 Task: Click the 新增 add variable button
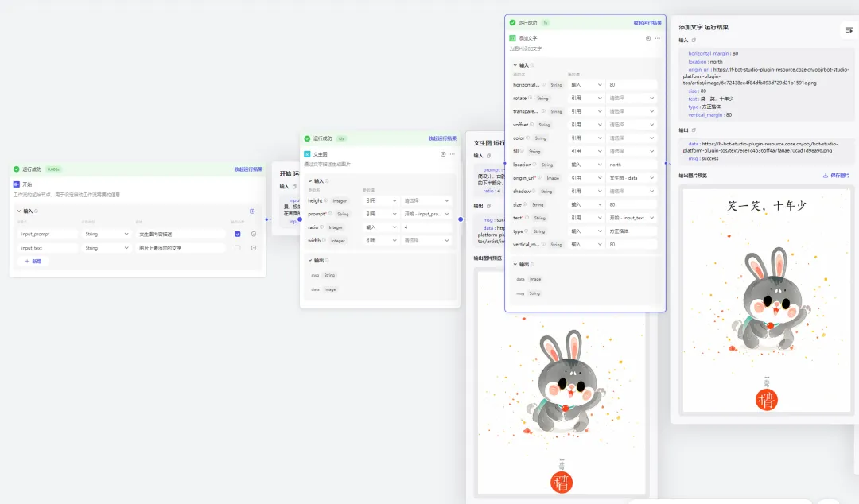tap(33, 262)
